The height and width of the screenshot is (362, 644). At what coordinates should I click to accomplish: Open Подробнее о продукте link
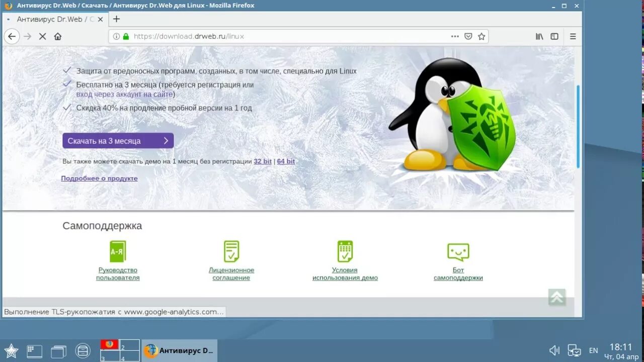tap(99, 178)
